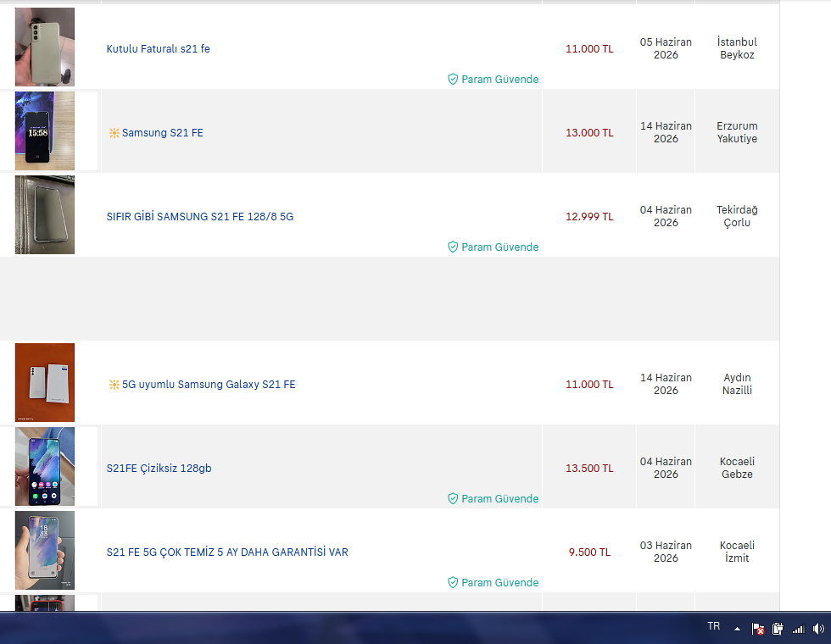Screen dimensions: 831x644
Task: Click the 14 Haziran 2026 date in Erzurum row
Action: coord(666,132)
